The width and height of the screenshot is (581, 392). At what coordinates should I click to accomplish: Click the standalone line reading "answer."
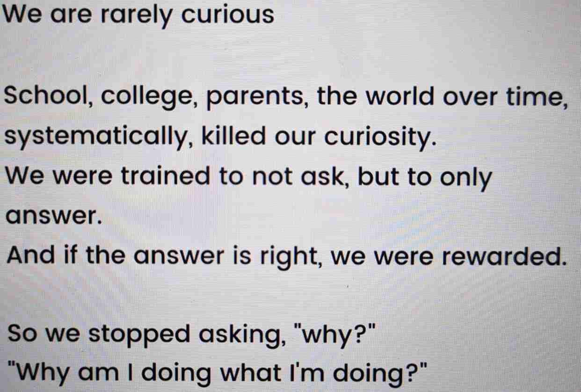click(x=54, y=216)
